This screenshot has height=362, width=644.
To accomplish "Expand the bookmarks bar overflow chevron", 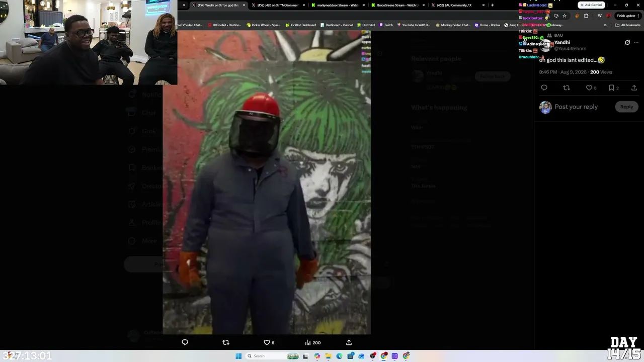I will [605, 25].
